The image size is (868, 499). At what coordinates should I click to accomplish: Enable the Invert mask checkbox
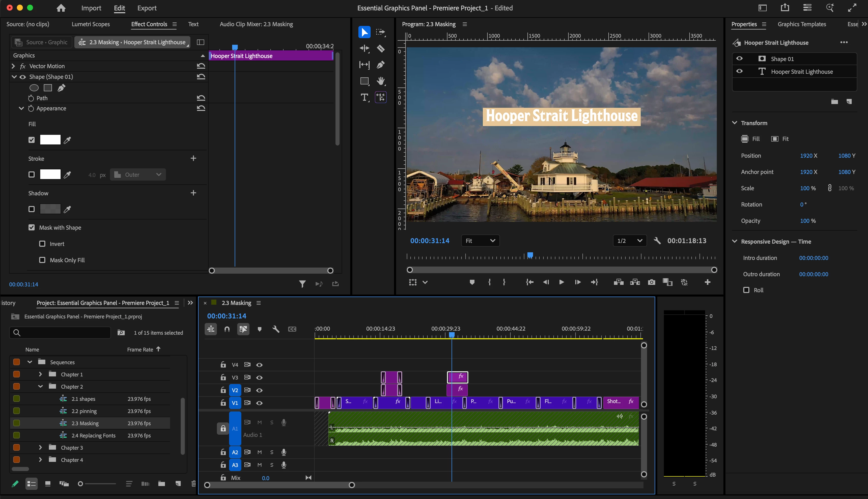pos(42,244)
